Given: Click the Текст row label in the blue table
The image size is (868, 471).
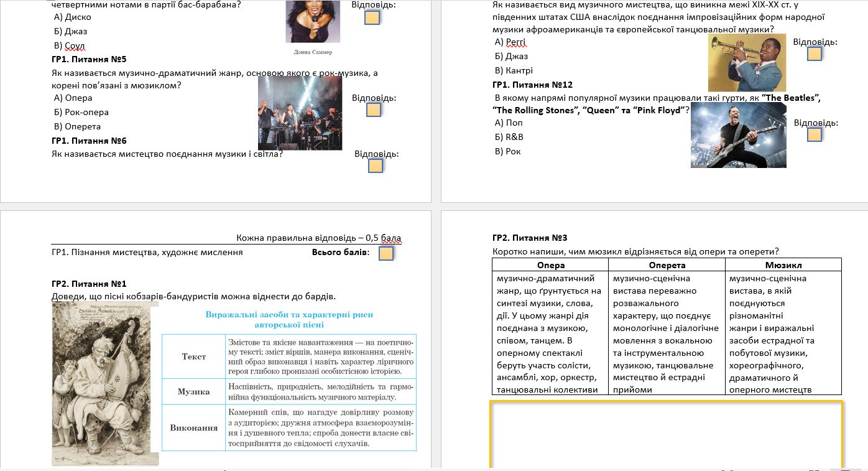Looking at the screenshot, I should tap(193, 357).
